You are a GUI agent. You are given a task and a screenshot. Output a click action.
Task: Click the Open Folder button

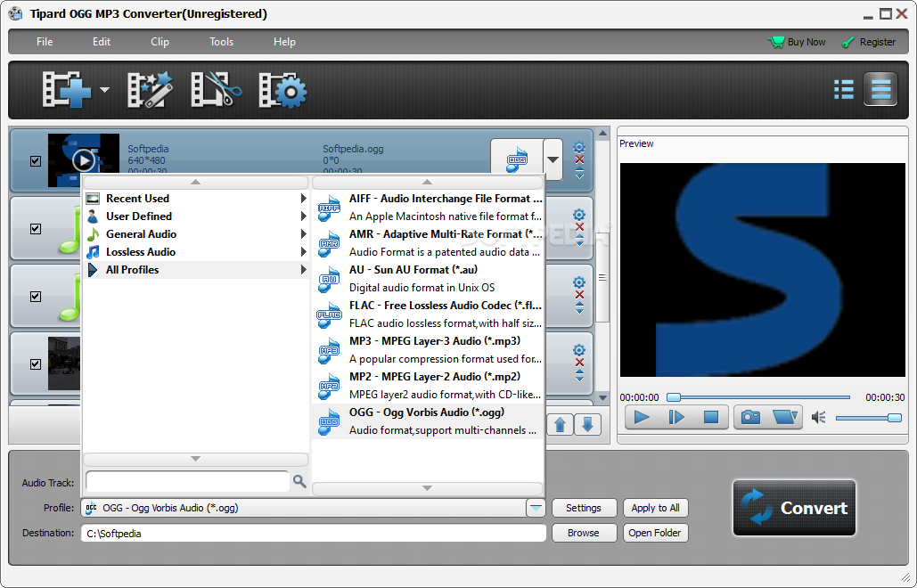[x=655, y=533]
